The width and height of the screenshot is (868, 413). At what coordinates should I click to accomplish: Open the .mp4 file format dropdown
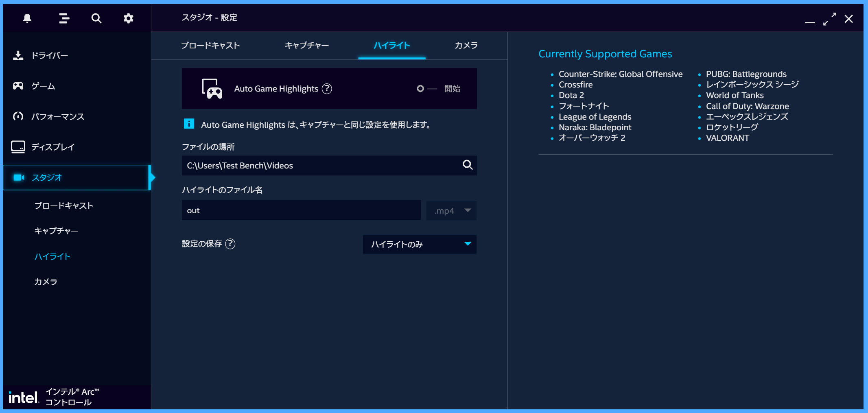[x=451, y=211]
